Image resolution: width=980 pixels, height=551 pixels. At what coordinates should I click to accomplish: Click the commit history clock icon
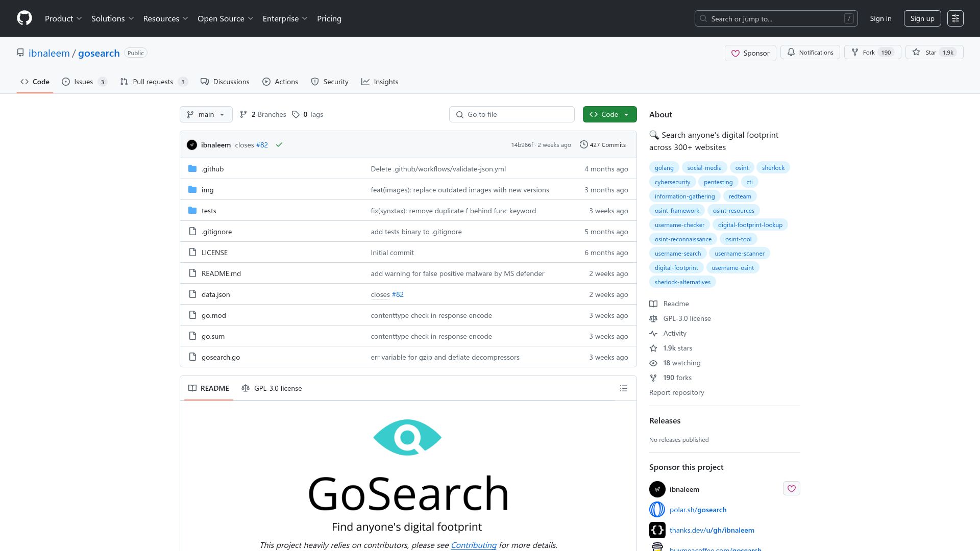click(x=583, y=145)
